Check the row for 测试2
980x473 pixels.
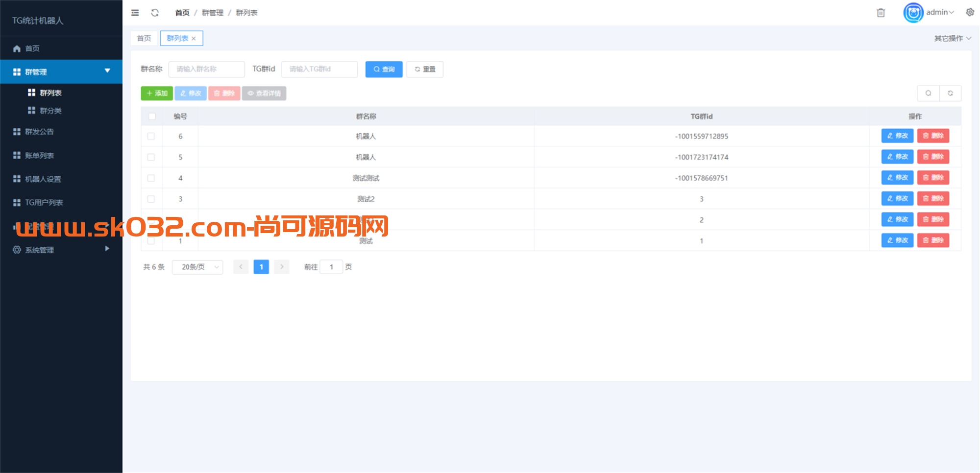click(x=151, y=199)
